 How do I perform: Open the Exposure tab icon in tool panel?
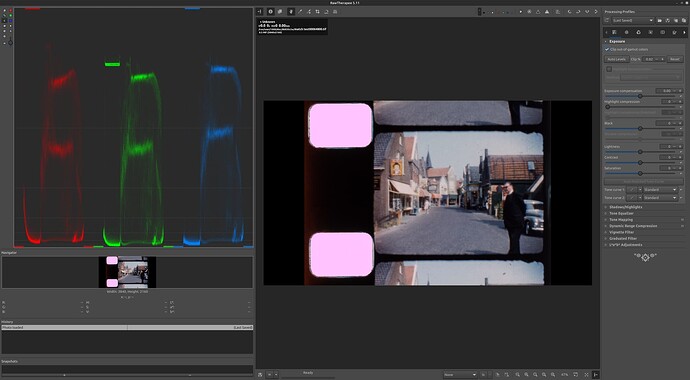(x=614, y=32)
